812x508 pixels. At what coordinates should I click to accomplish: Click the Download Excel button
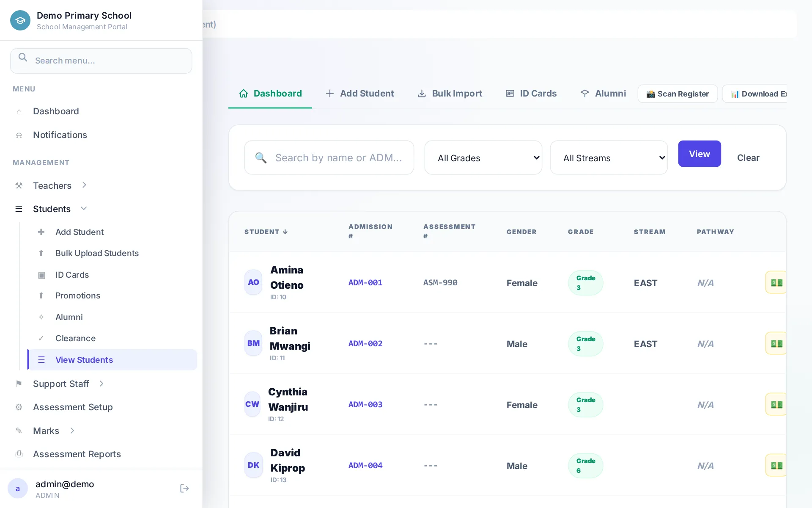(x=754, y=94)
